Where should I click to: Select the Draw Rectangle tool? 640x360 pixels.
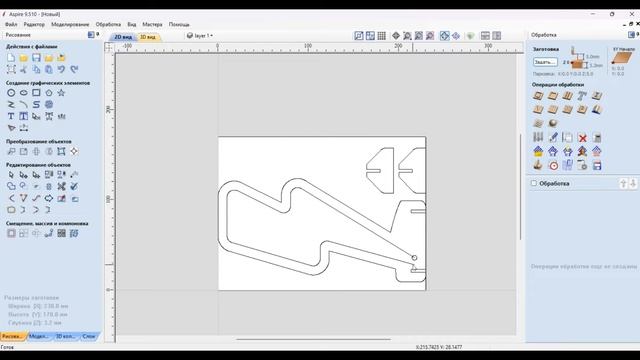(x=36, y=93)
